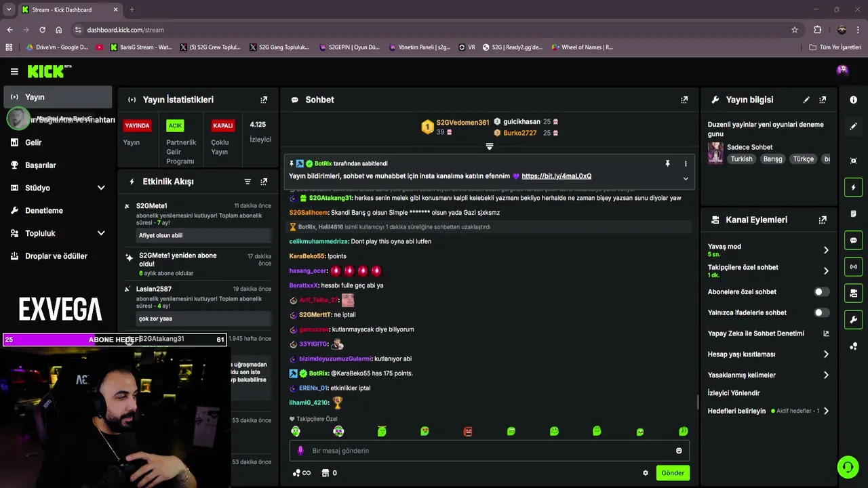Image resolution: width=868 pixels, height=488 pixels.
Task: Open Yasaklanmış kelimeler arrow
Action: point(826,375)
